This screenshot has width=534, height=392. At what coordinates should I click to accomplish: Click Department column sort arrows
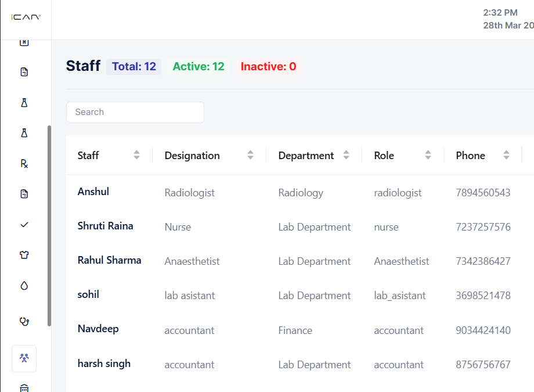coord(346,155)
